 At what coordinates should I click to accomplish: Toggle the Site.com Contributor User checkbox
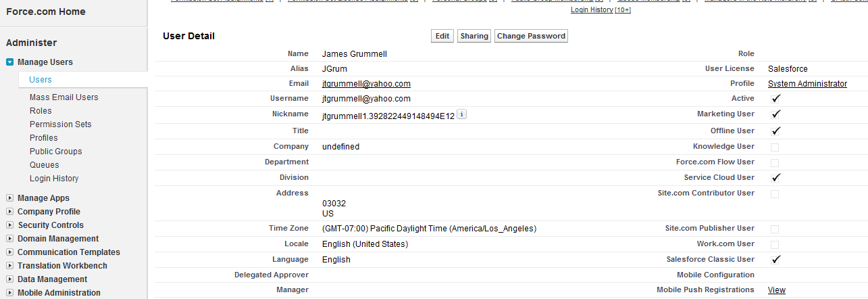[775, 194]
